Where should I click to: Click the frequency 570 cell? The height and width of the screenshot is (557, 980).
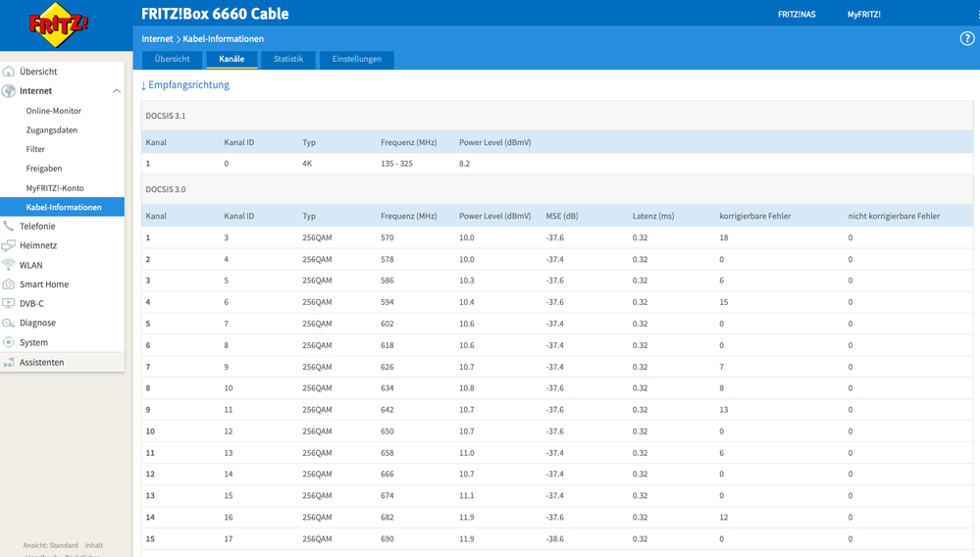pos(387,238)
